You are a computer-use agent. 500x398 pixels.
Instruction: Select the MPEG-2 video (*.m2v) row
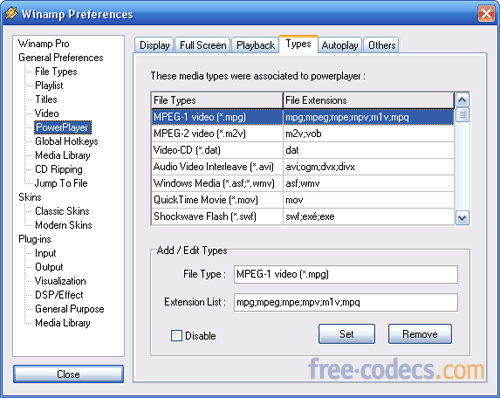tap(302, 134)
